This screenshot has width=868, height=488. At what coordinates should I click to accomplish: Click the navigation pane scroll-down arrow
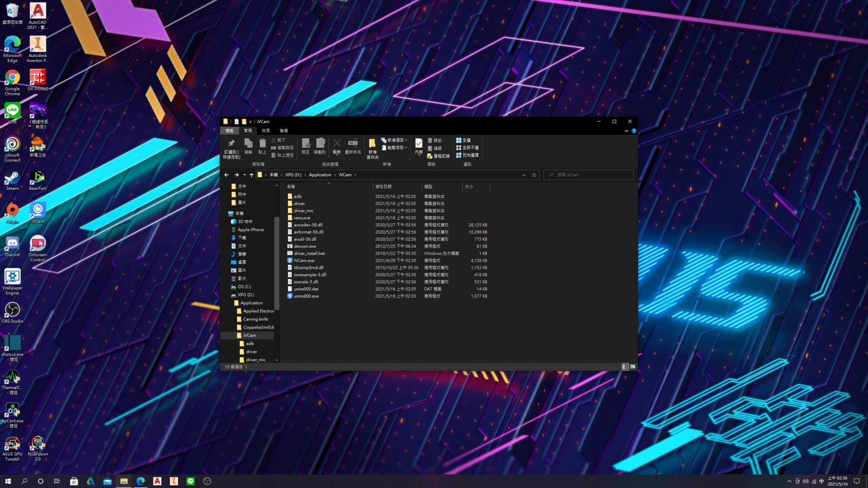(x=277, y=360)
